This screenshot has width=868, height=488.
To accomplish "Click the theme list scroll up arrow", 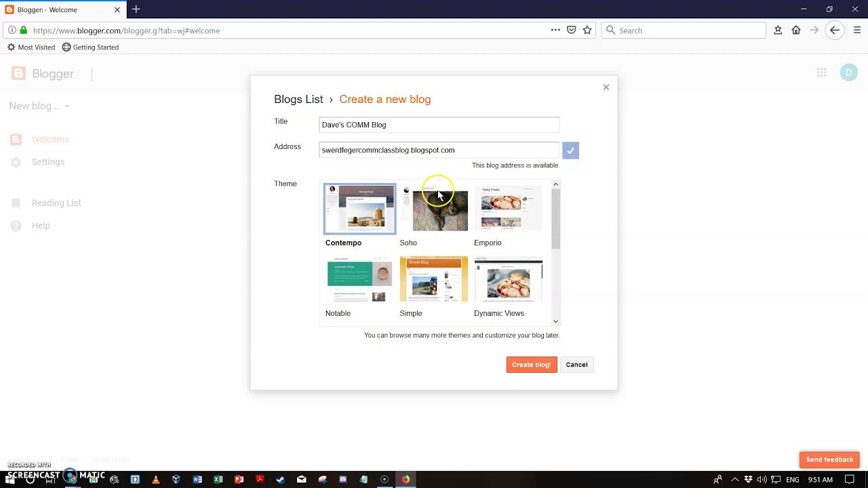I will 555,184.
